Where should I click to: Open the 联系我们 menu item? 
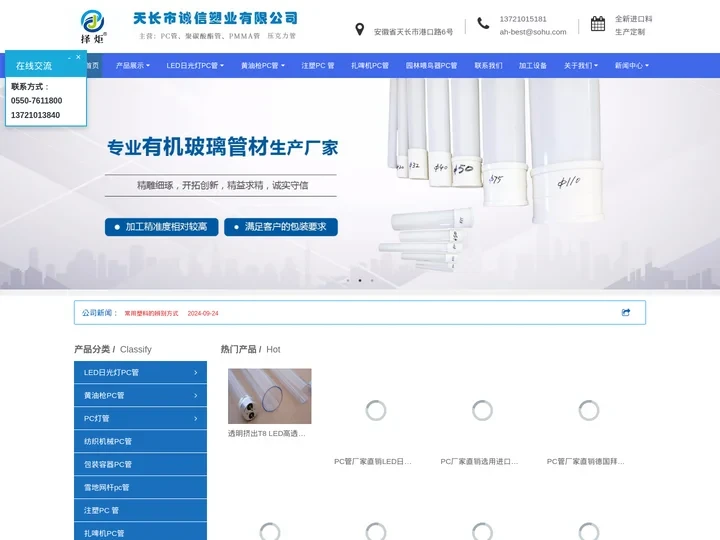click(489, 66)
